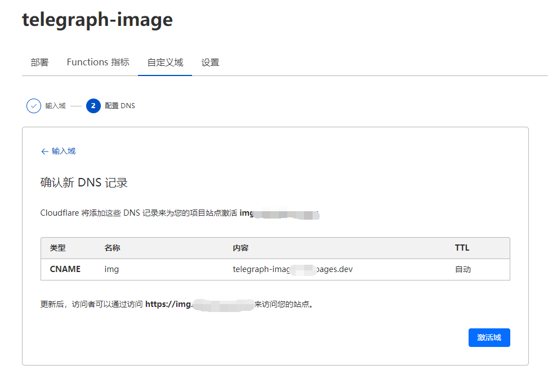Click the 自动 TTL value
Image resolution: width=548 pixels, height=392 pixels.
click(x=463, y=269)
